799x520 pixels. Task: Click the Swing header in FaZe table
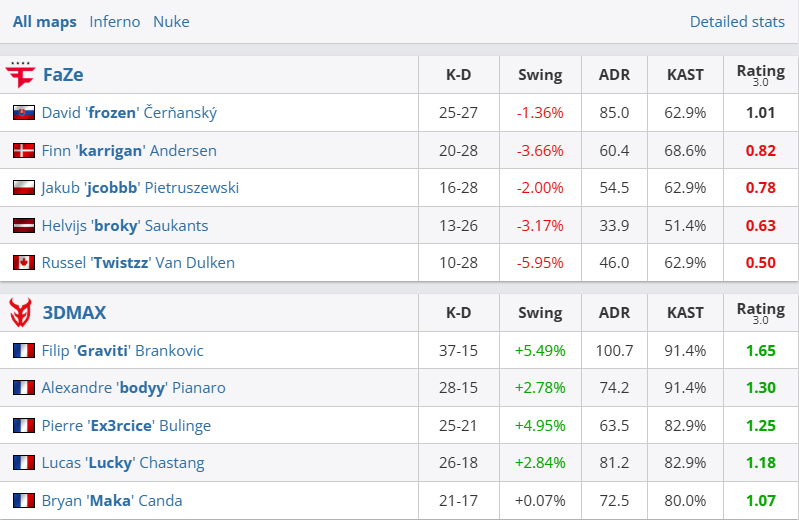coord(540,75)
